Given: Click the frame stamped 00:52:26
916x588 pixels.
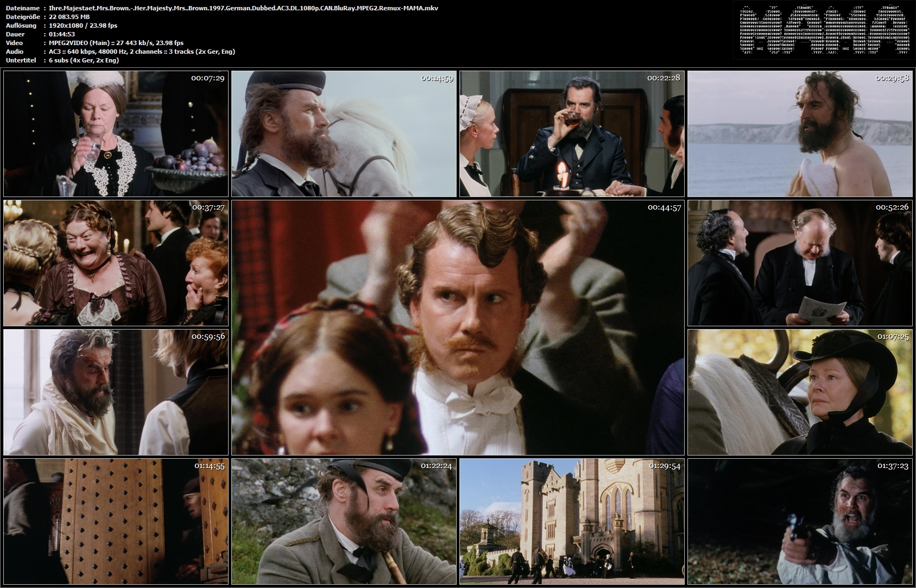Looking at the screenshot, I should (x=800, y=263).
